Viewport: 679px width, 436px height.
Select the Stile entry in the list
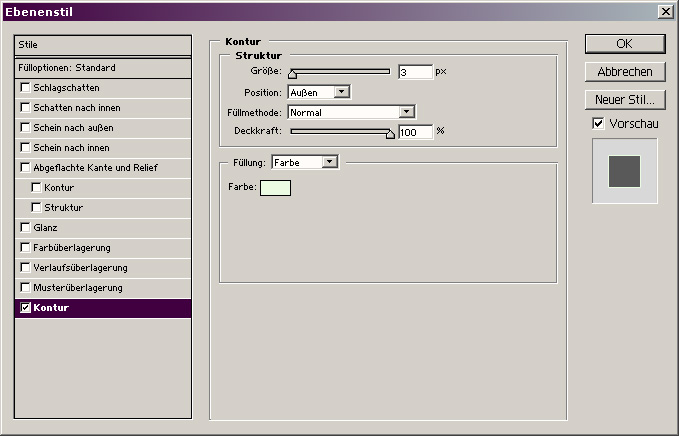(103, 45)
